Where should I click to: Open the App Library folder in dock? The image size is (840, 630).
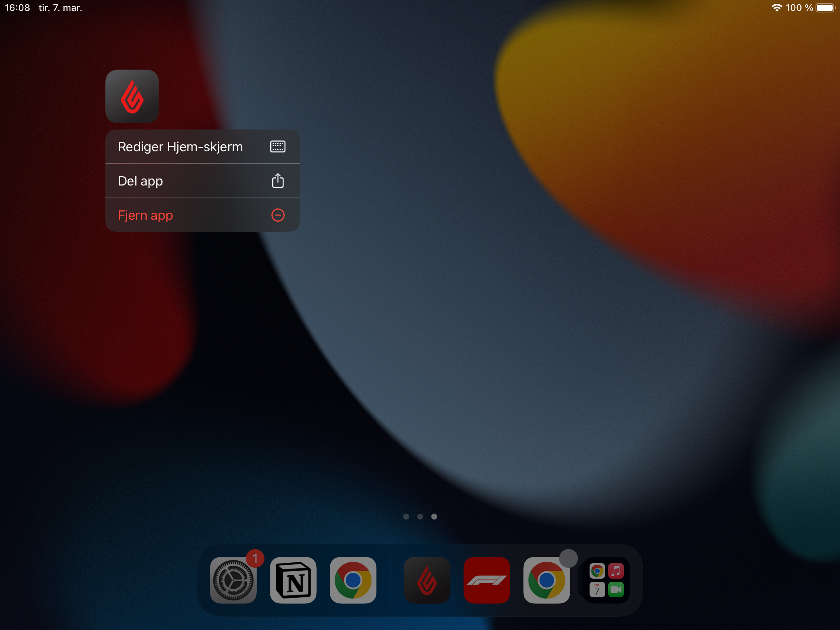pyautogui.click(x=607, y=580)
